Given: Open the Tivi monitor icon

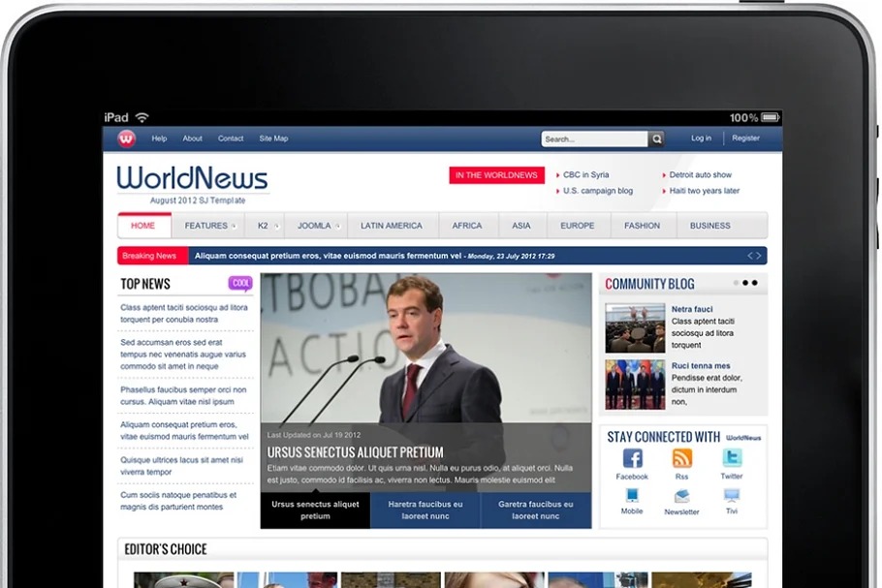Looking at the screenshot, I should [x=732, y=497].
